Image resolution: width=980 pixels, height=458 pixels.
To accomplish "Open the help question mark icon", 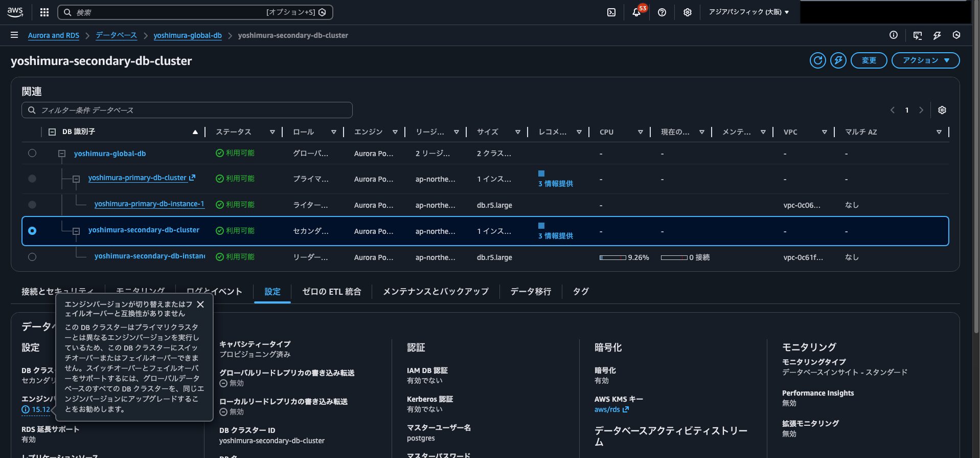I will 662,12.
